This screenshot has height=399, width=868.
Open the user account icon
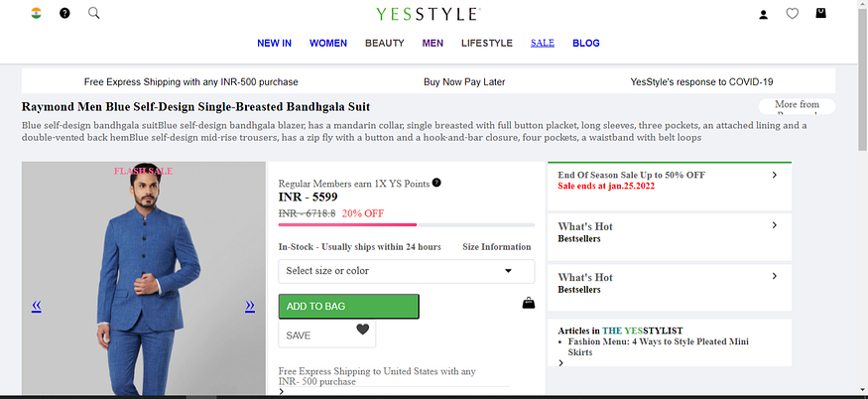[764, 14]
